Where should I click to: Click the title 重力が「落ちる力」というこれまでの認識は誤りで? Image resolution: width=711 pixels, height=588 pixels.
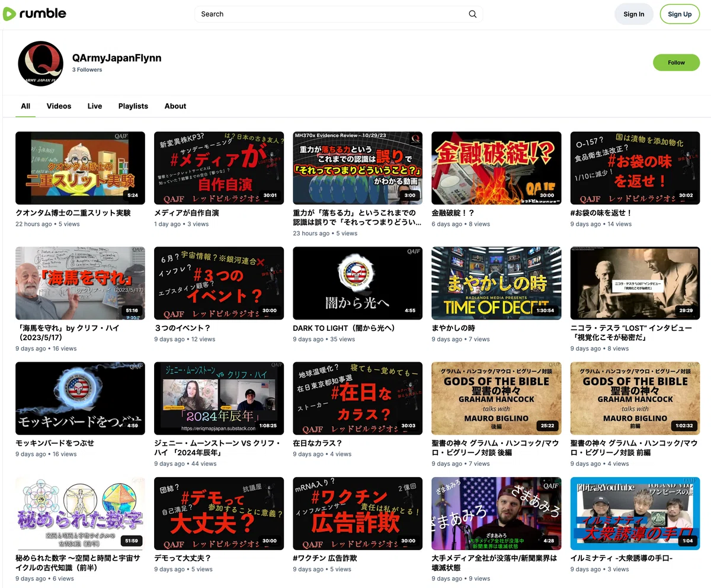click(357, 218)
